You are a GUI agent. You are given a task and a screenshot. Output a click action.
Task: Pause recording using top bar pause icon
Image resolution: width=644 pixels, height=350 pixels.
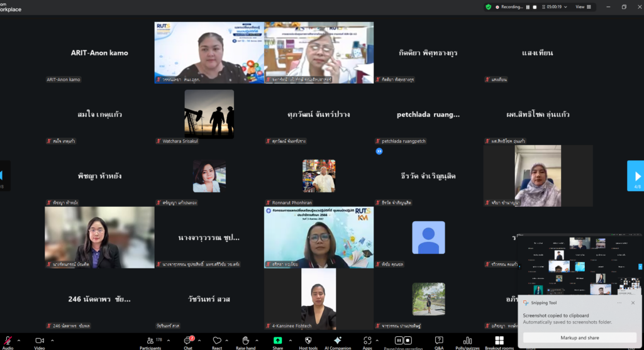click(x=528, y=7)
